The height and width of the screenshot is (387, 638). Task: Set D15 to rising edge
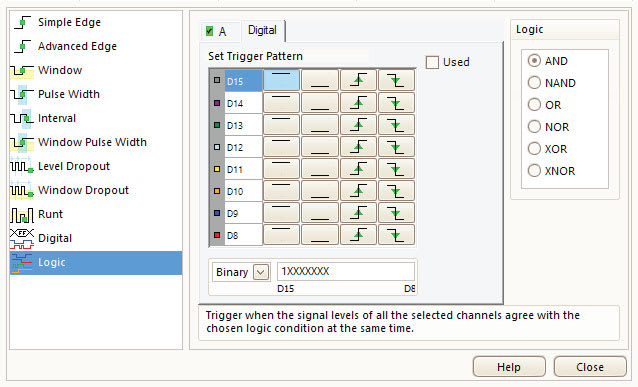pyautogui.click(x=358, y=80)
